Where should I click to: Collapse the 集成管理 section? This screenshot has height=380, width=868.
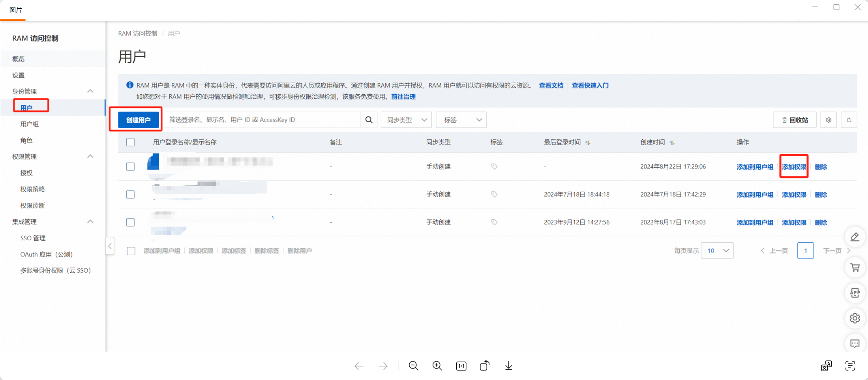(90, 221)
